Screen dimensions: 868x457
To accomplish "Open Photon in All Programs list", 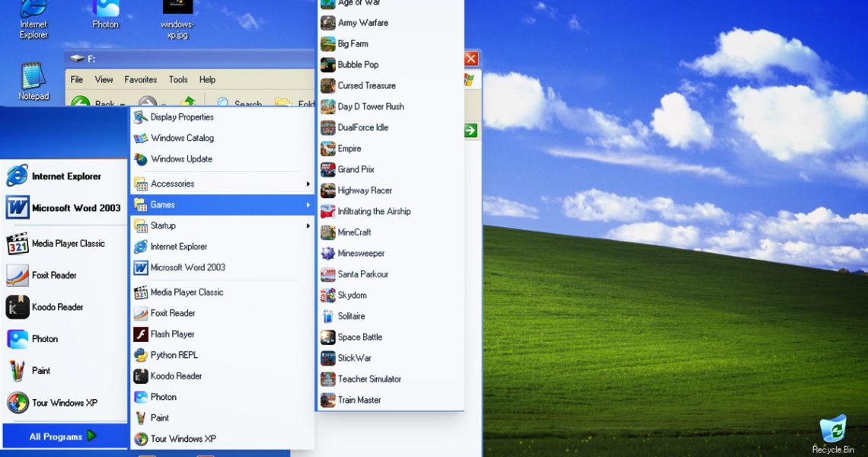I will 222,397.
